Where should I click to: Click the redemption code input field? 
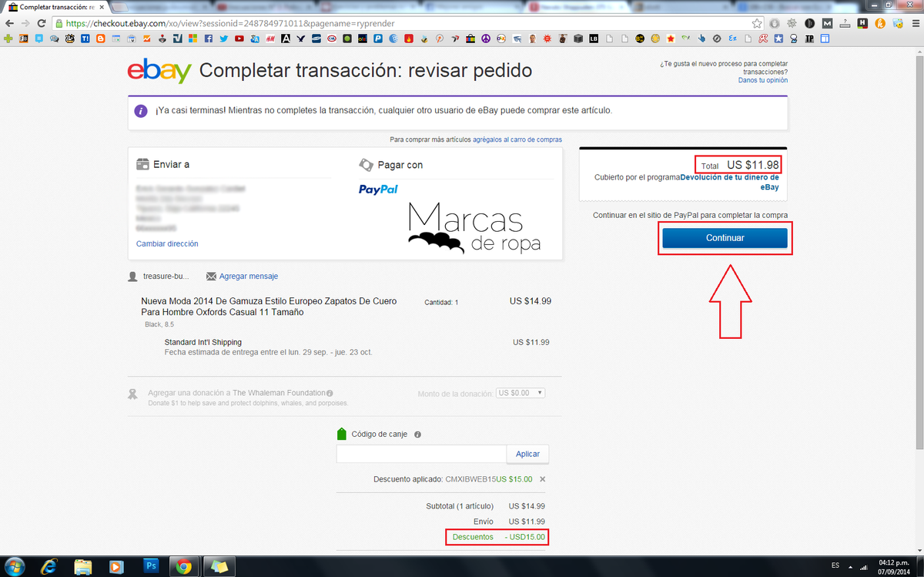420,454
